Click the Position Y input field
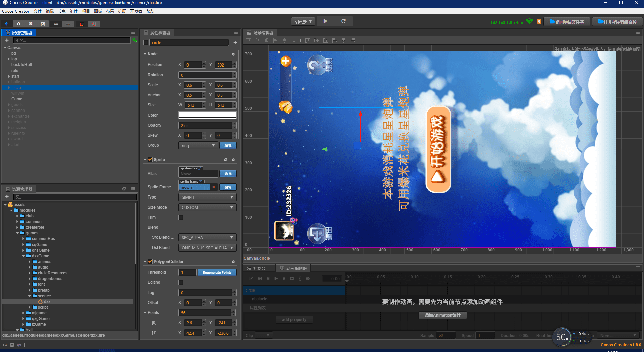Screen dimensions: 644x352 coord(224,65)
